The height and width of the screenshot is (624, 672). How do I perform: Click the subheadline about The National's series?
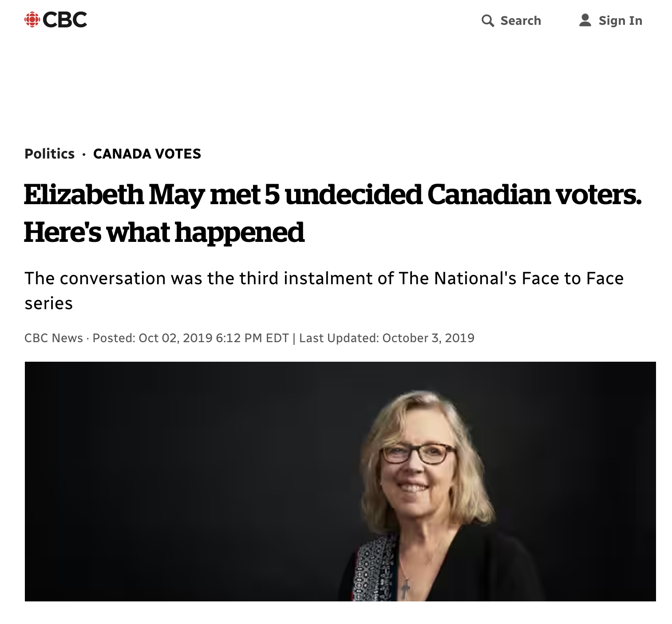point(324,278)
